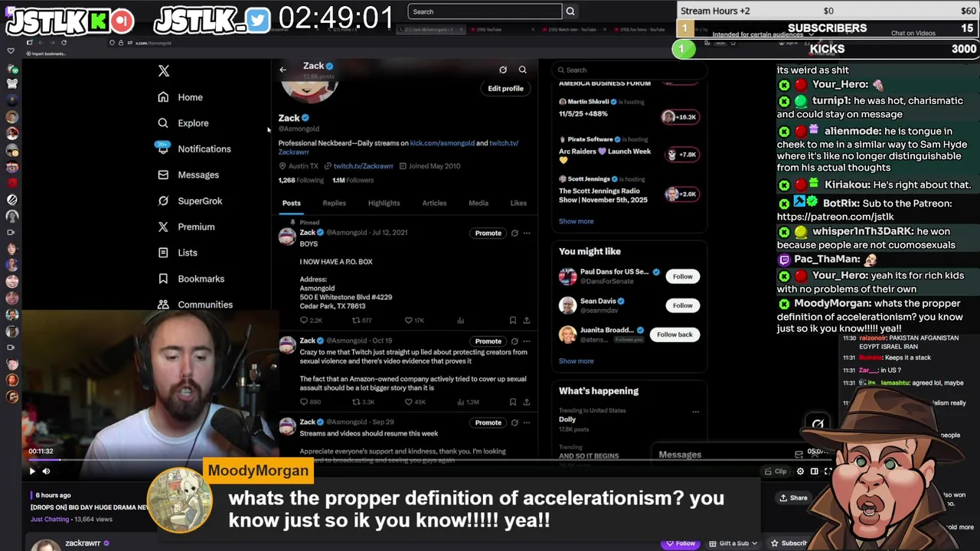Play the Kick video

(x=32, y=472)
